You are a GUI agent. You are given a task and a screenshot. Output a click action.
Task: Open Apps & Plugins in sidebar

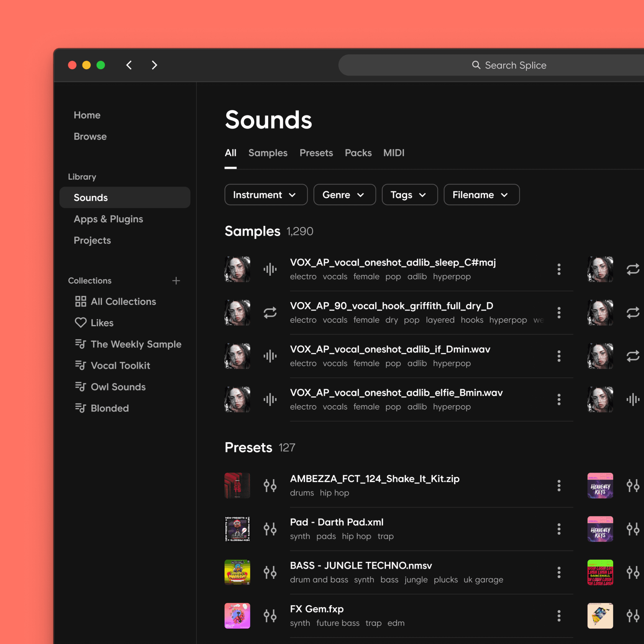pos(108,219)
